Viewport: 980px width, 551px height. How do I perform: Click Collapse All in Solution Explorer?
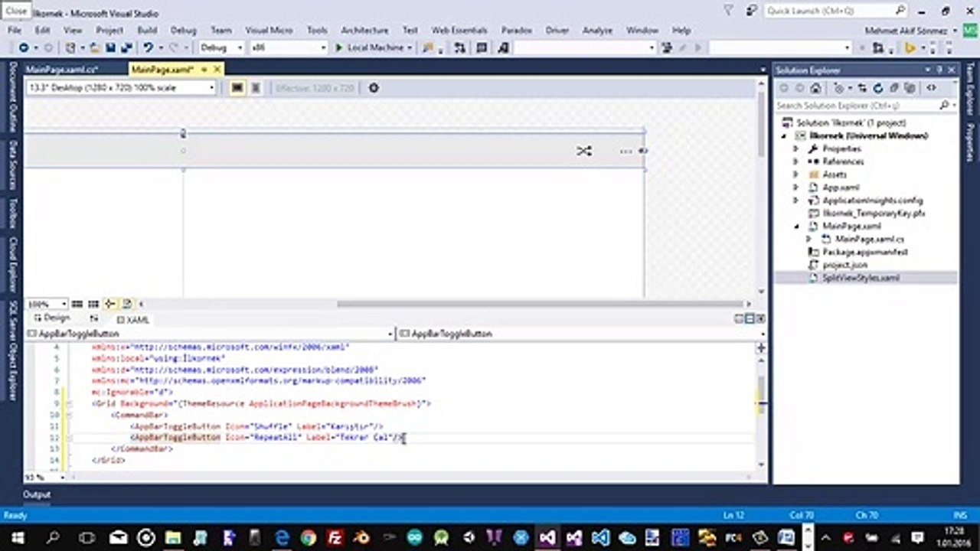click(893, 88)
